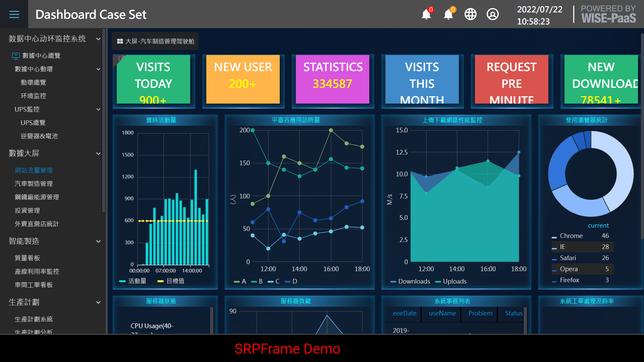Screen dimensions: 644x362
Task: Click legend color swatch for series D
Action: click(287, 282)
